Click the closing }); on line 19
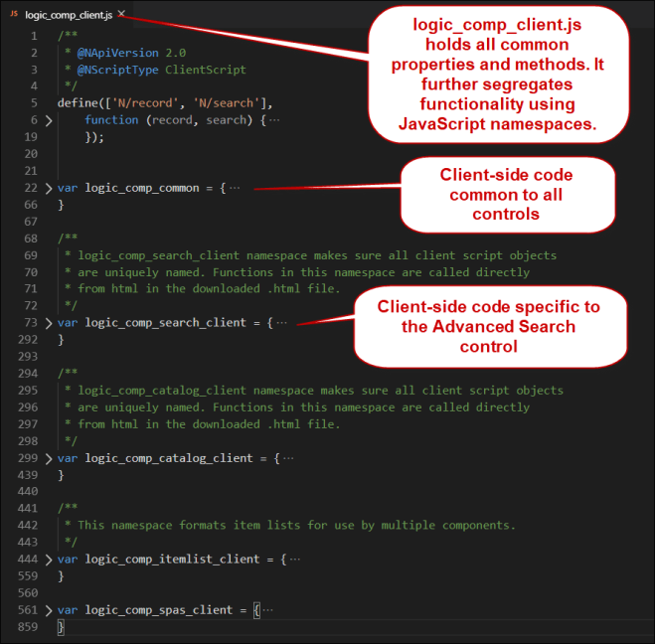 click(x=94, y=137)
